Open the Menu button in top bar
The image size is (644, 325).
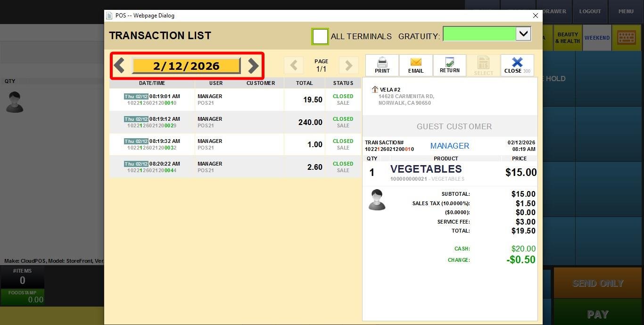click(626, 11)
